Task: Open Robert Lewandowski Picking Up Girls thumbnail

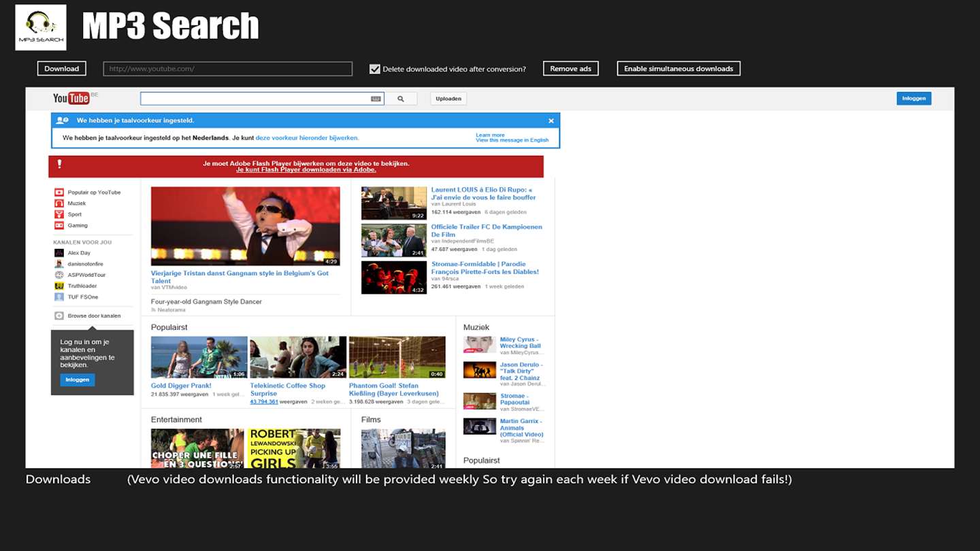Action: [x=294, y=448]
